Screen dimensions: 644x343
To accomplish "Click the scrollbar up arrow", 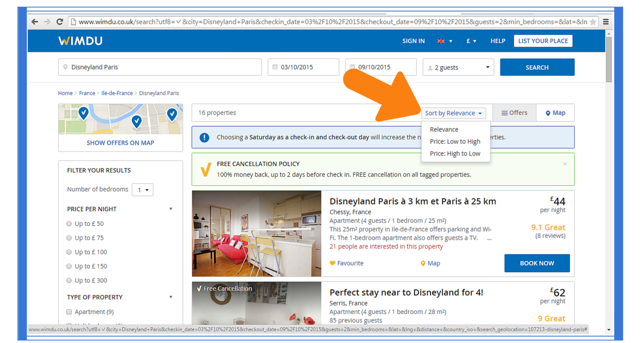I will point(609,33).
